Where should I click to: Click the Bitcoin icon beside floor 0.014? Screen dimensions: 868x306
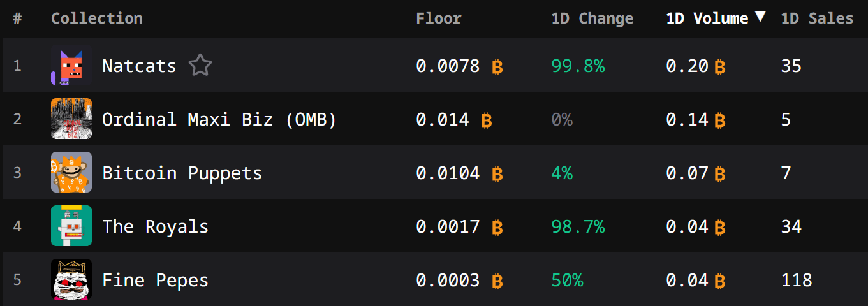487,120
